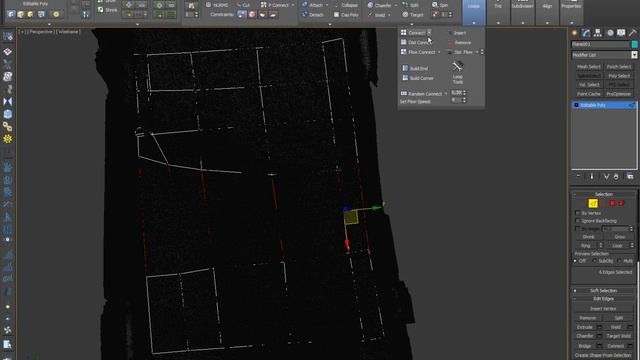Open Random Connect dropdown arrow

(x=446, y=93)
